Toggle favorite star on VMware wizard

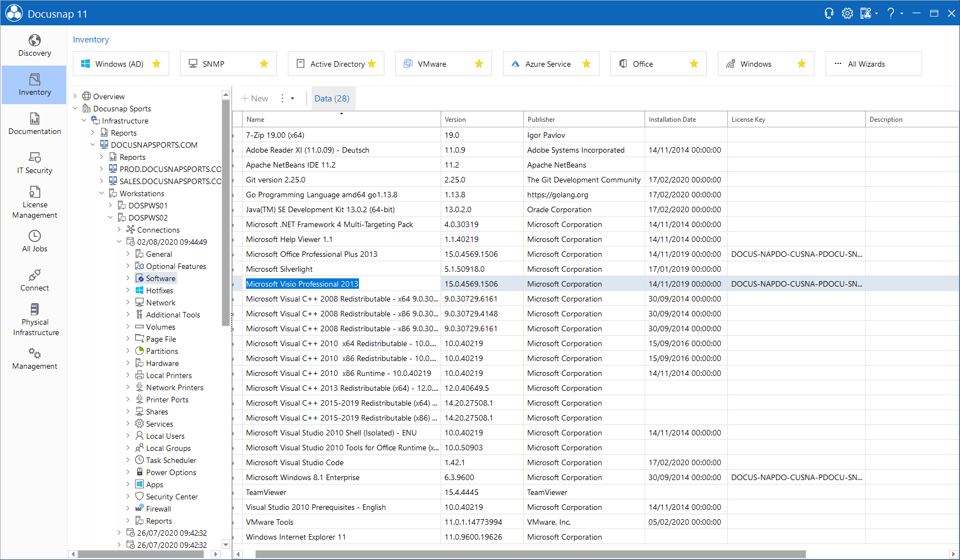(x=479, y=64)
